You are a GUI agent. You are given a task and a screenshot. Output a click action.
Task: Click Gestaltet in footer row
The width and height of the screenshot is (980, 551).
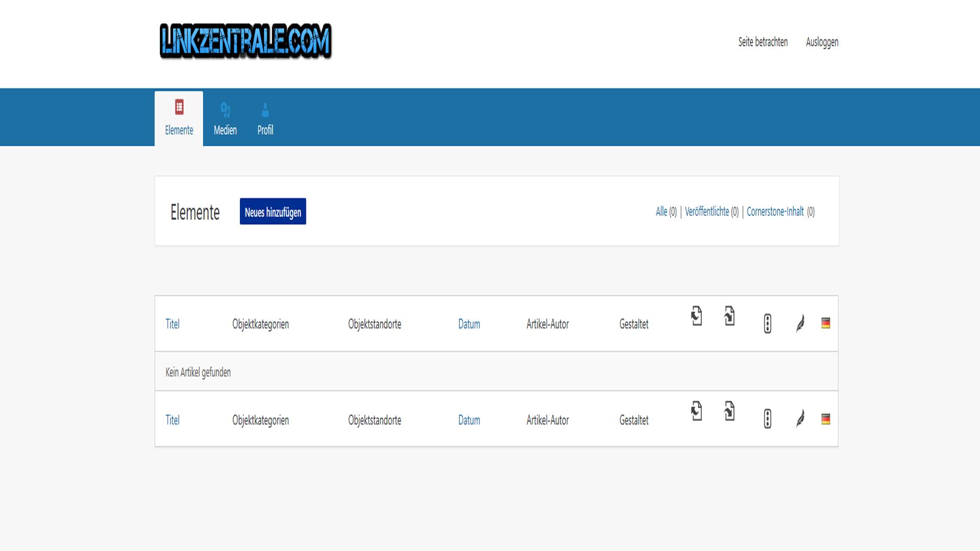tap(634, 420)
